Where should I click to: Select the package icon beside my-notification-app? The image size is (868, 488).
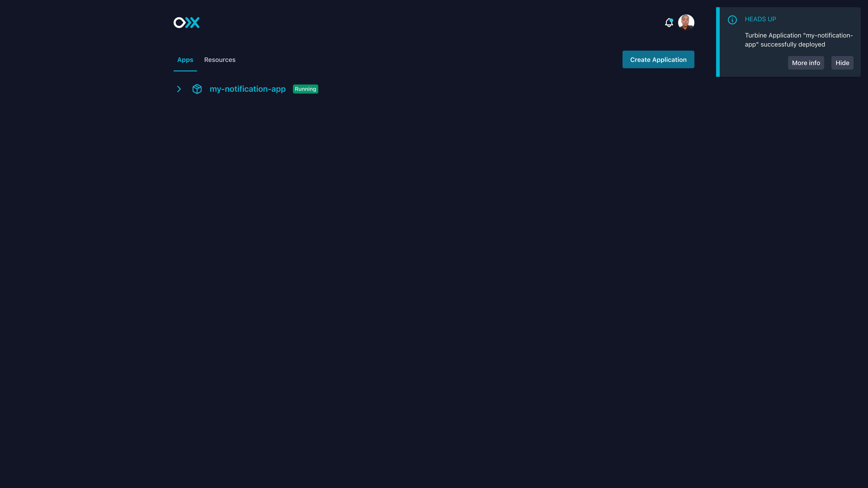(x=197, y=89)
